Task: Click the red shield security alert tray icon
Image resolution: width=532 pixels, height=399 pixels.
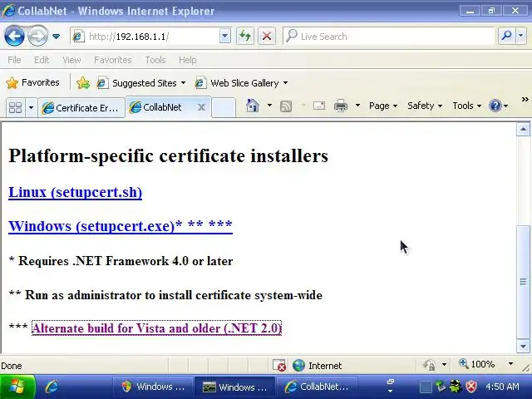Action: coord(471,387)
